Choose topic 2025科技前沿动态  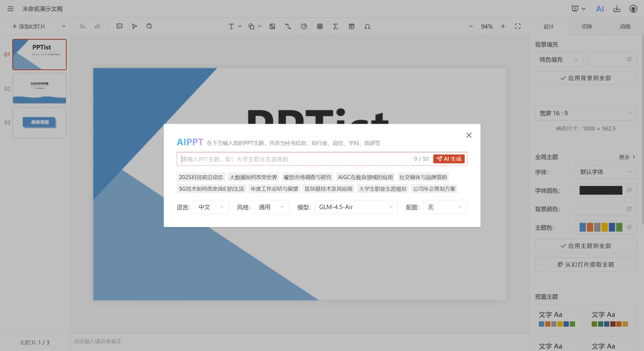point(201,177)
